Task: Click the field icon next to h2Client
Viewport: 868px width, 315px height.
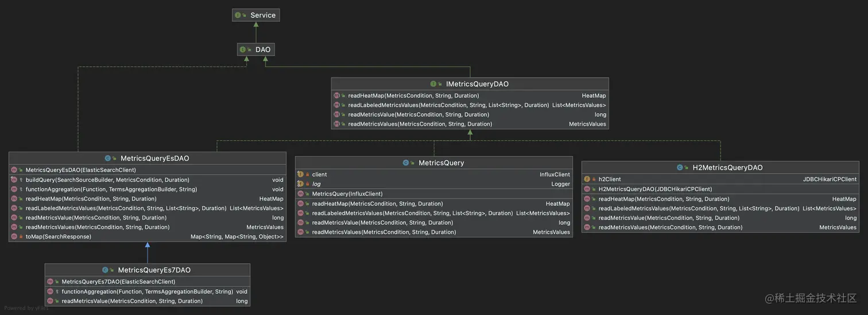Action: 587,179
